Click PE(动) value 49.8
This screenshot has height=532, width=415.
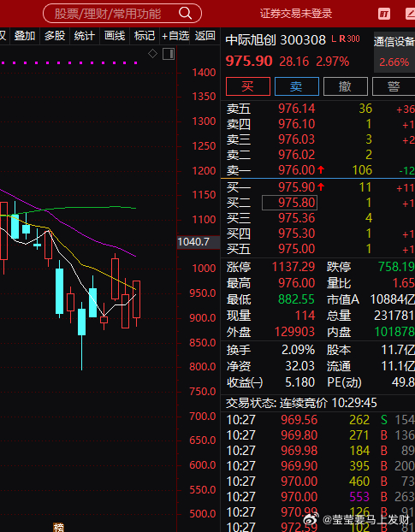(x=403, y=382)
